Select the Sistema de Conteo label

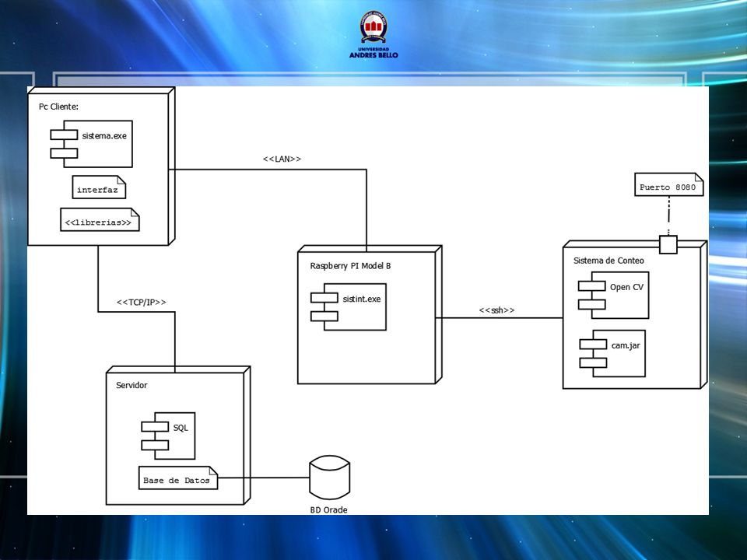coord(608,261)
